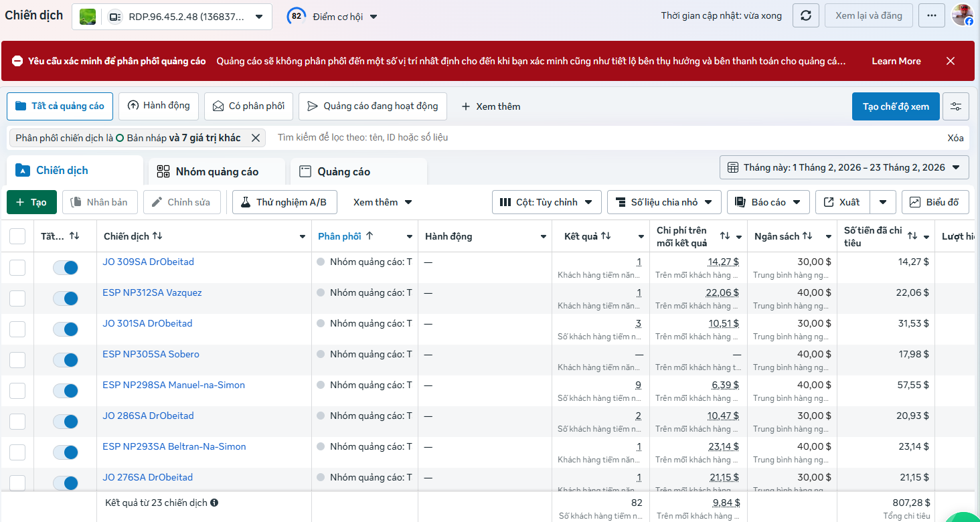
Task: Click the green Tạo create button
Action: coord(31,202)
